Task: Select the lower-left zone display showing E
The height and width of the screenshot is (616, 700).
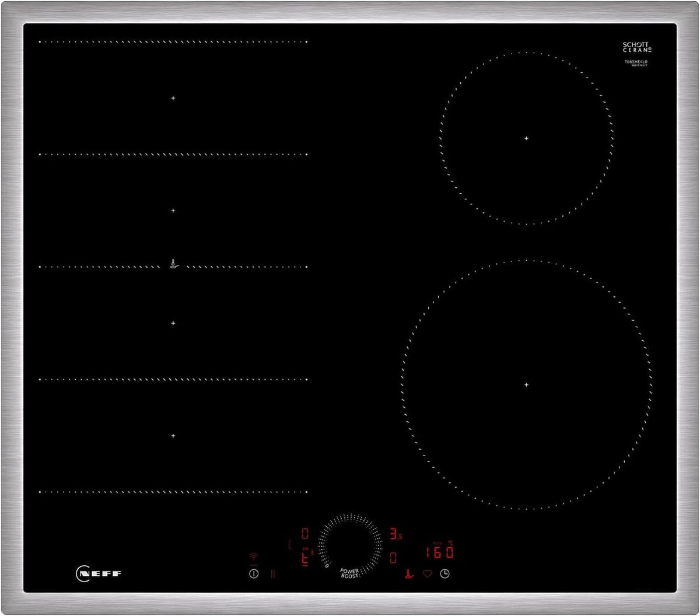Action: [x=304, y=558]
